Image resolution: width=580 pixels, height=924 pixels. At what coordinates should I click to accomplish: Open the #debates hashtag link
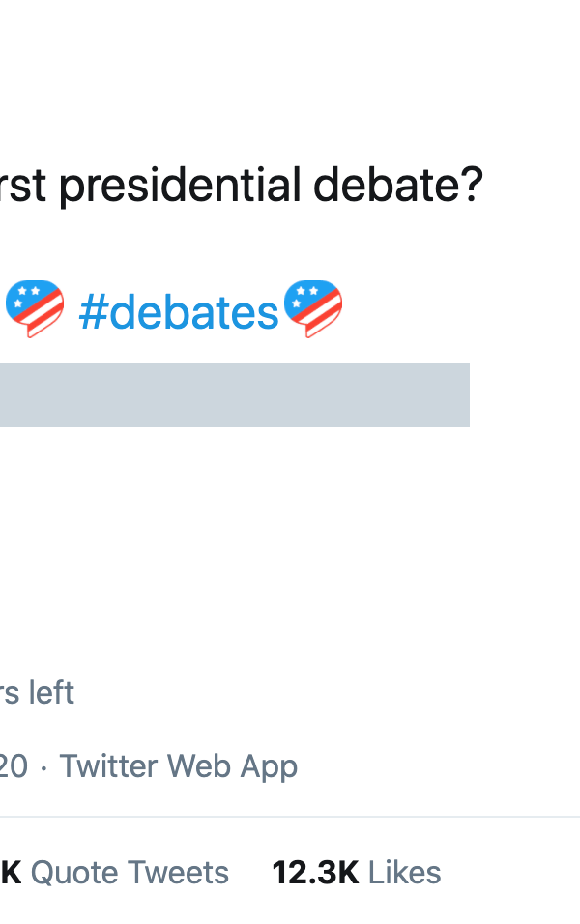[x=179, y=312]
